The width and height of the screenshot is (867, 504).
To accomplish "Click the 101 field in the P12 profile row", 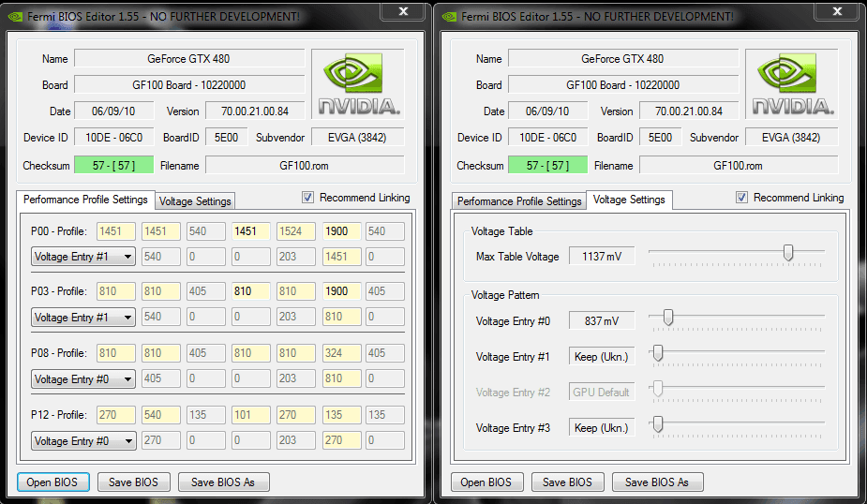I will tap(250, 415).
